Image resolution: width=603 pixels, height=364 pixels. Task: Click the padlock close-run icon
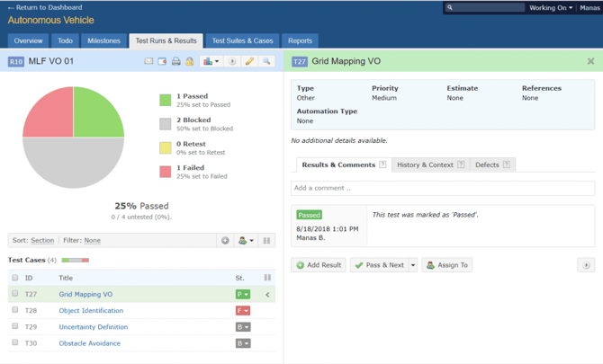pos(190,61)
